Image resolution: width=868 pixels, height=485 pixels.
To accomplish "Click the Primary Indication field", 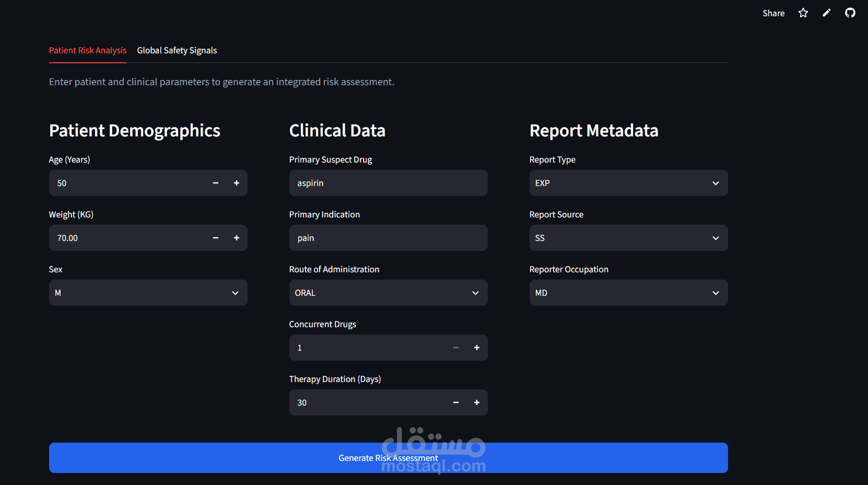I will coord(389,238).
